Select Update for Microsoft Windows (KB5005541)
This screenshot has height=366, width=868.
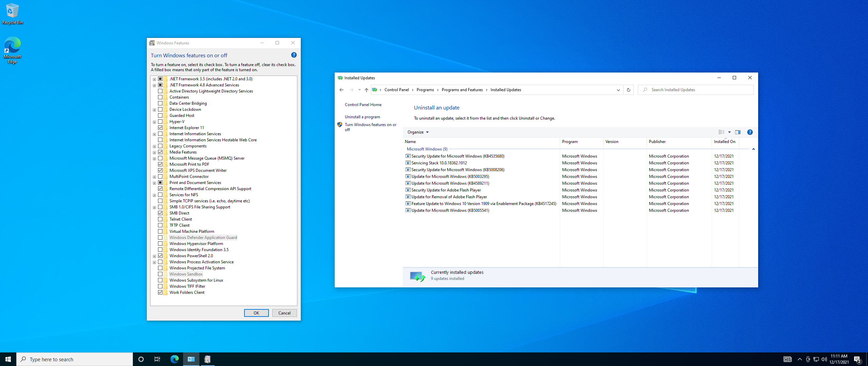click(x=450, y=210)
